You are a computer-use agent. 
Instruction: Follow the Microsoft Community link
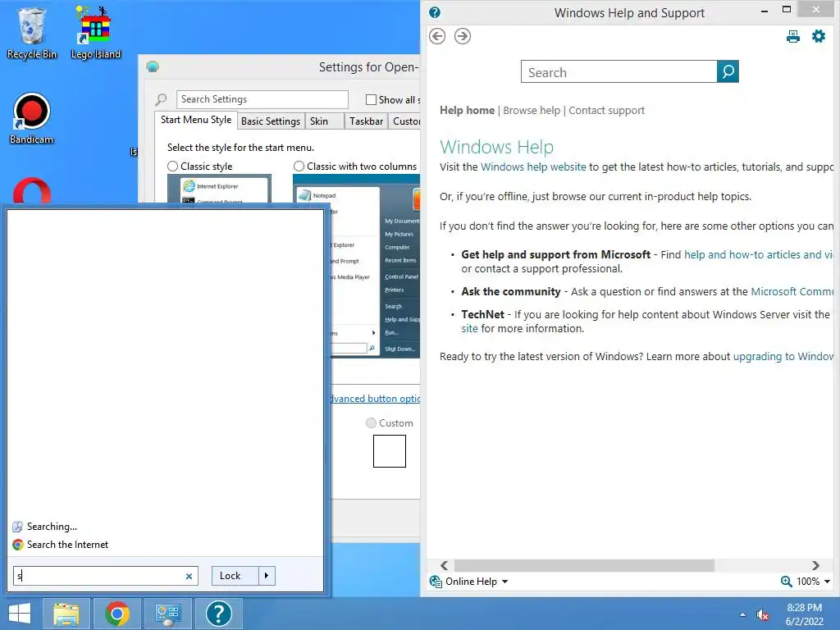tap(792, 291)
